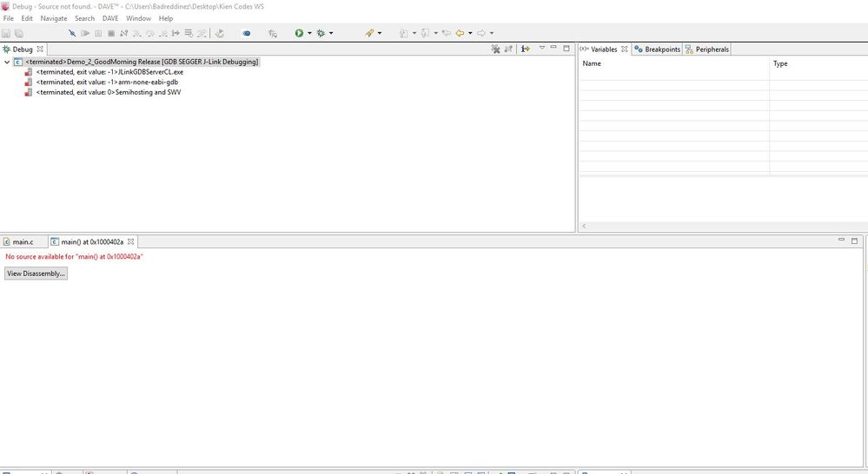Viewport: 868px width, 474px height.
Task: Click the Step Into icon
Action: coord(136,33)
